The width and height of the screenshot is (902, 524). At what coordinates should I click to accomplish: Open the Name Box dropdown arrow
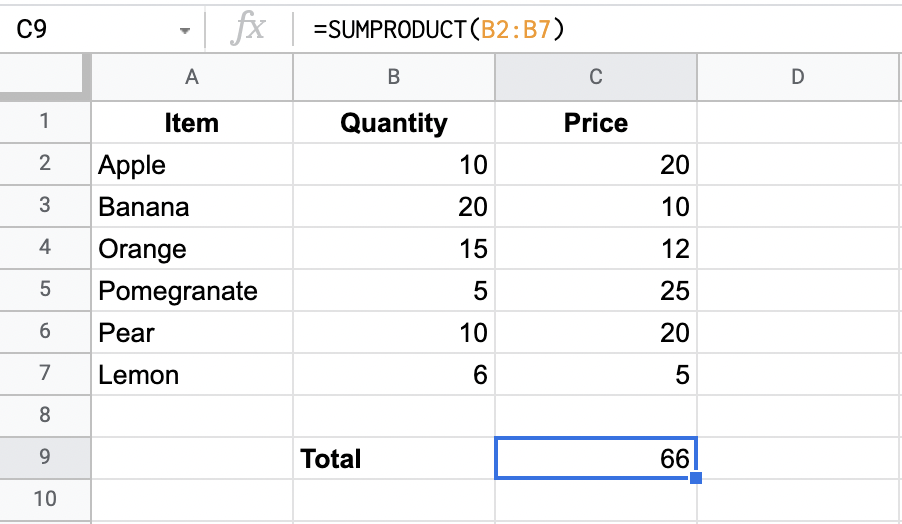(184, 31)
